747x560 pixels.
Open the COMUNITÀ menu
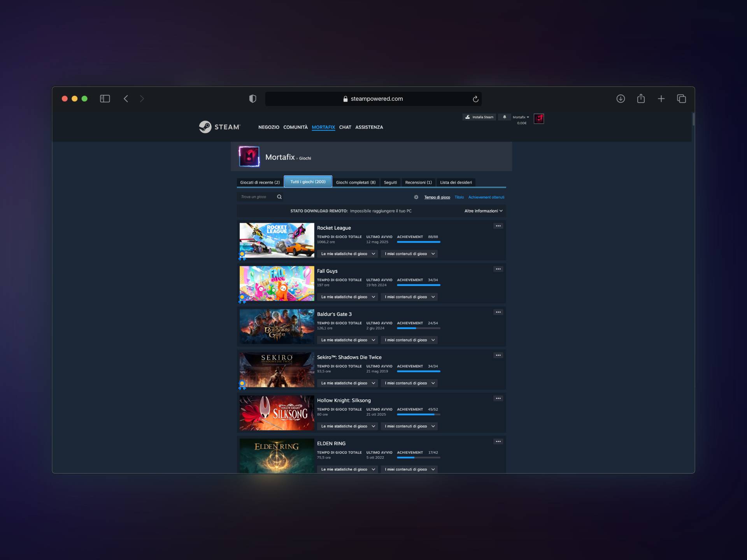coord(295,127)
